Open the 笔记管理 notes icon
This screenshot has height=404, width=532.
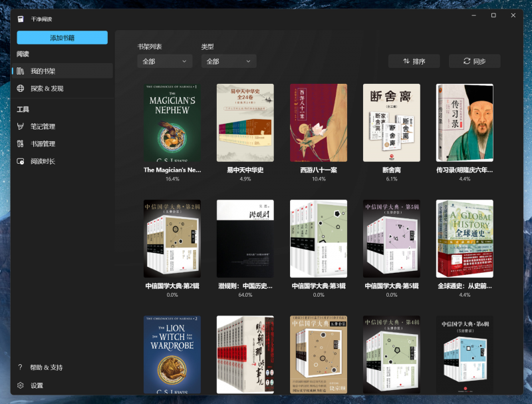(21, 126)
